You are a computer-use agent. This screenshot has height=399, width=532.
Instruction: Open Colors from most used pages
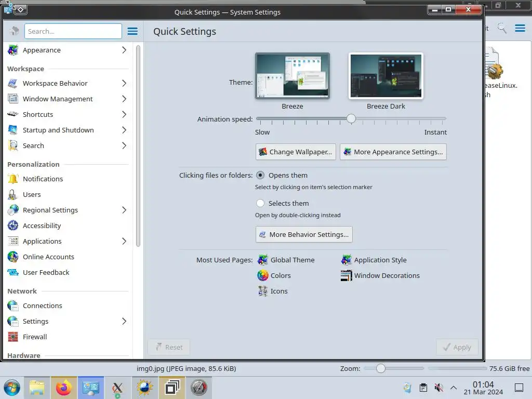click(x=274, y=275)
